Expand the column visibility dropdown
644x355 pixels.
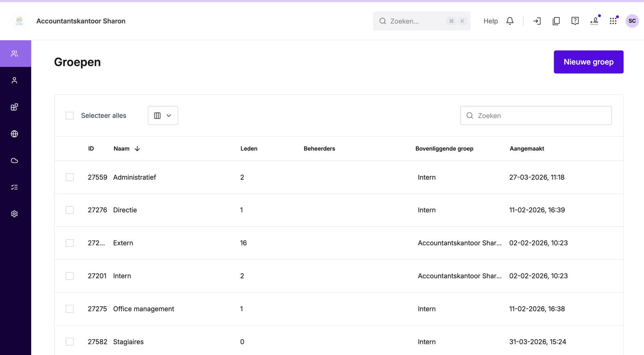tap(163, 116)
